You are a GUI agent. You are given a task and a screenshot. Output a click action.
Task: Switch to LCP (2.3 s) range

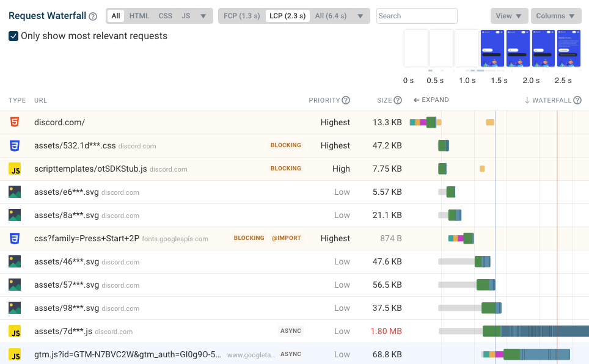pos(288,16)
